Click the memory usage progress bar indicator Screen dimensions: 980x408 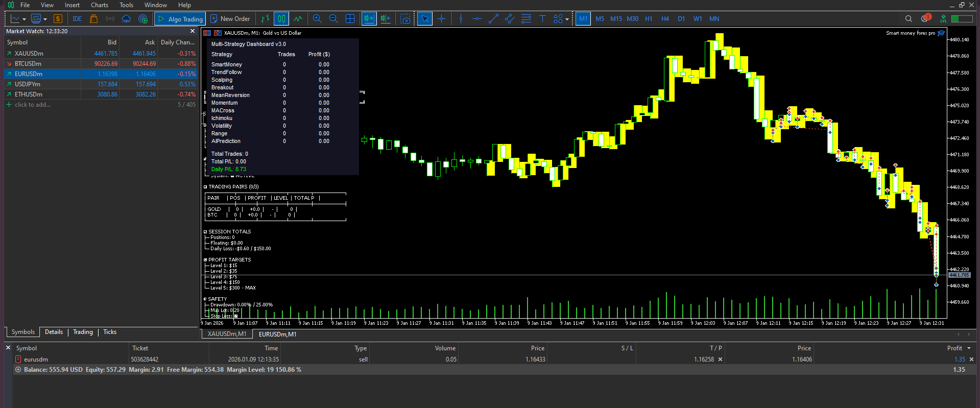pos(962,19)
